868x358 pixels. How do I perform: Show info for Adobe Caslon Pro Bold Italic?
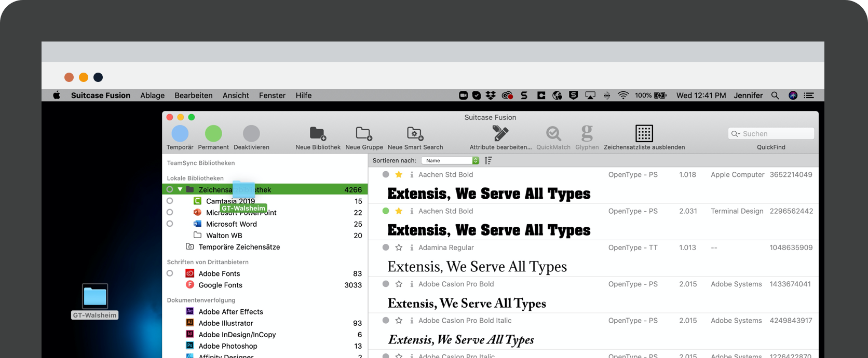tap(412, 321)
